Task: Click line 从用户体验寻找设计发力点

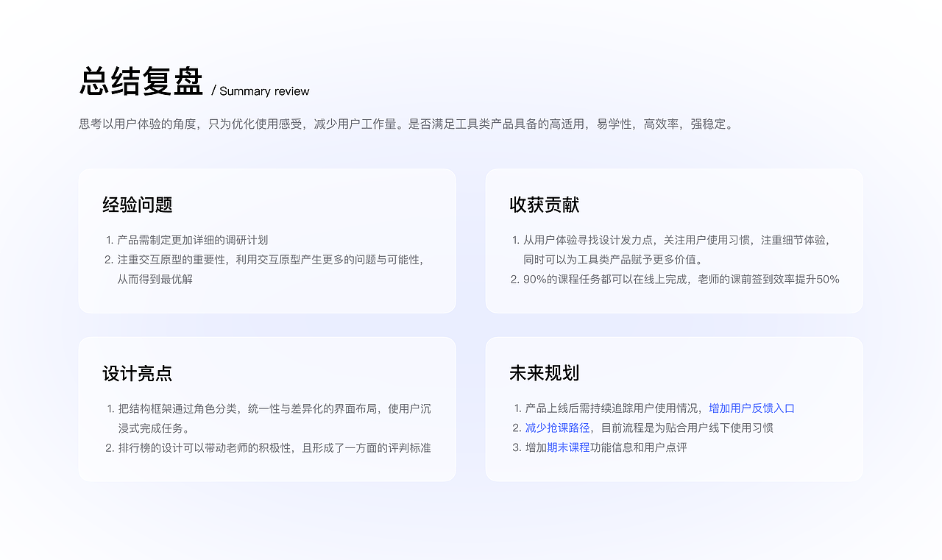Action: coord(677,240)
